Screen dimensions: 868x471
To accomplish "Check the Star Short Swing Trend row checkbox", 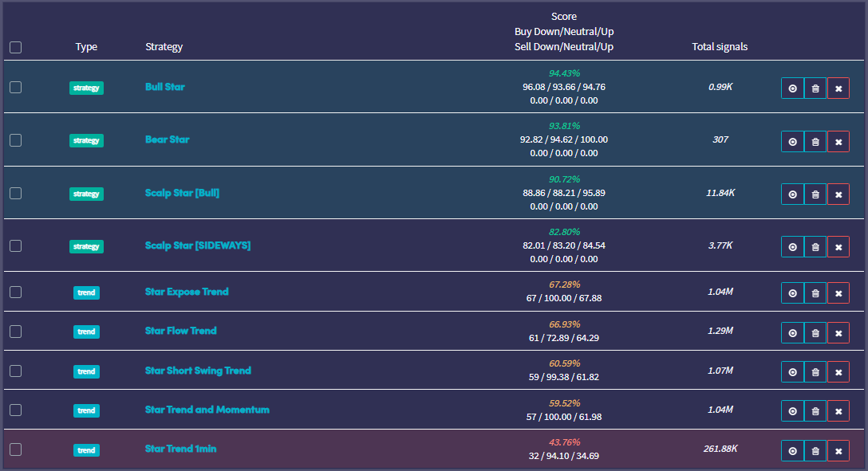I will [15, 371].
